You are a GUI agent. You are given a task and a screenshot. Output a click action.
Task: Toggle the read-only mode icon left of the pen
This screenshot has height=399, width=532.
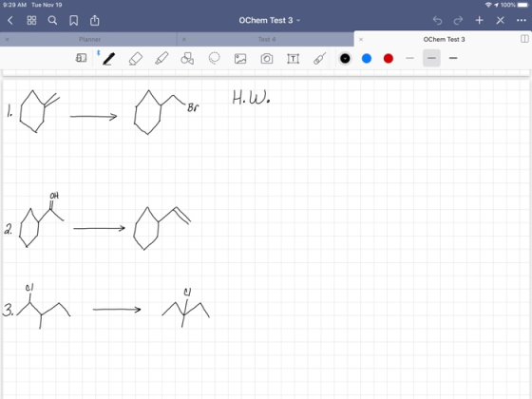[x=81, y=58]
